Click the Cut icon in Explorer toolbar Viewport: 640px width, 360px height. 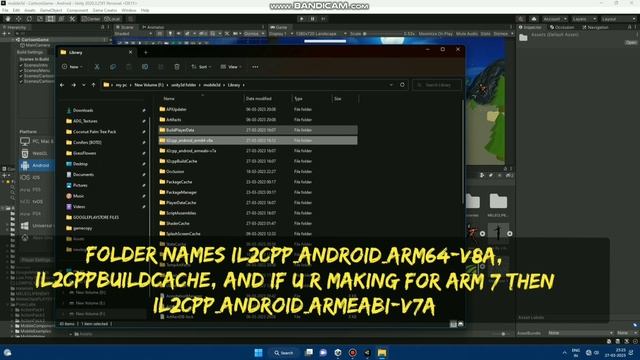tap(97, 67)
